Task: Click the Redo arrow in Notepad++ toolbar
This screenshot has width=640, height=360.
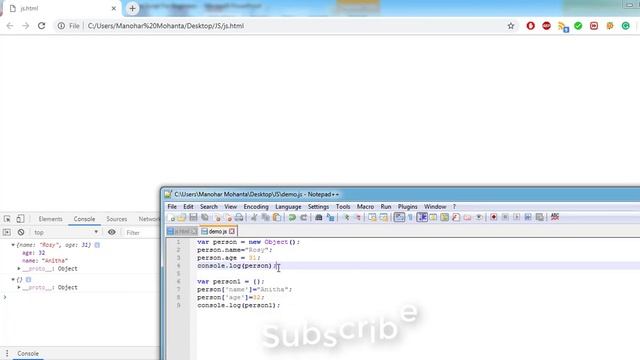Action: pos(303,218)
